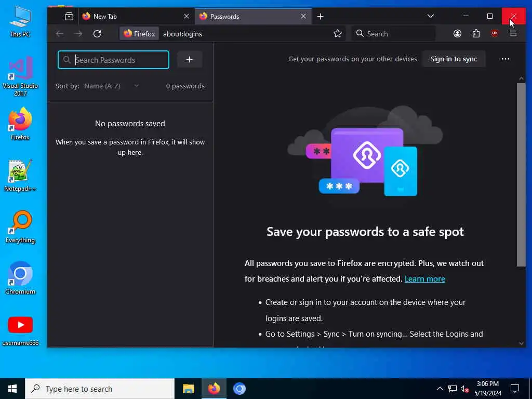The image size is (532, 399).
Task: Close the Passwords tab
Action: pos(303,16)
